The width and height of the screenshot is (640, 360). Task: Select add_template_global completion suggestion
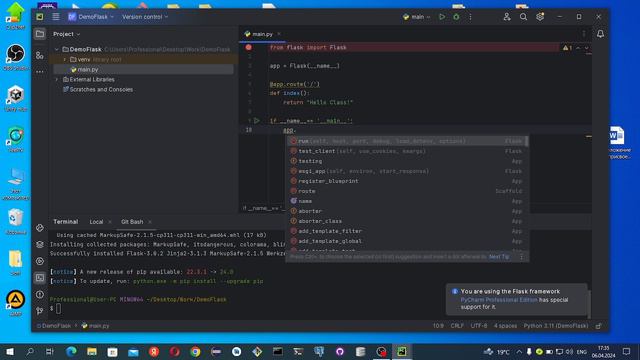click(x=405, y=241)
